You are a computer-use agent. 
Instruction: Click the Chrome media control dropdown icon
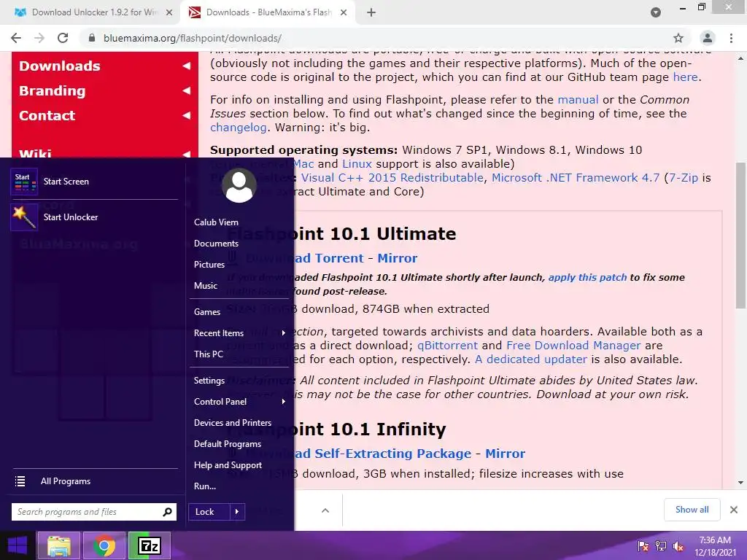coord(656,12)
